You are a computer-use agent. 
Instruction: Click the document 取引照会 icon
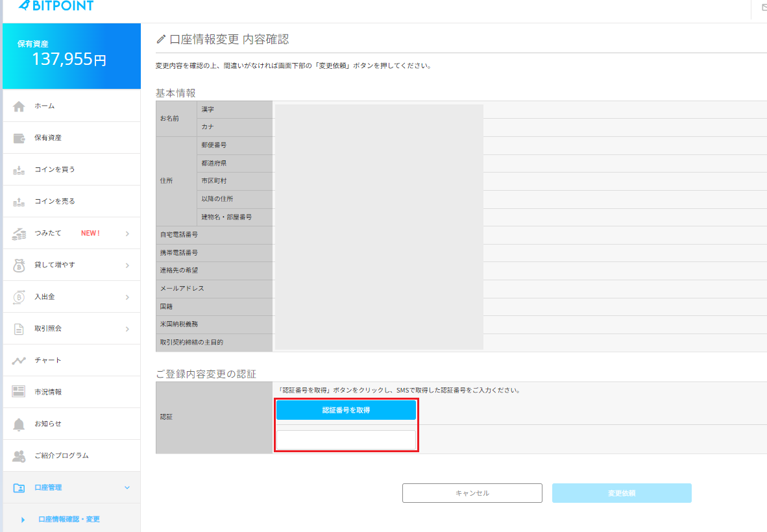19,329
